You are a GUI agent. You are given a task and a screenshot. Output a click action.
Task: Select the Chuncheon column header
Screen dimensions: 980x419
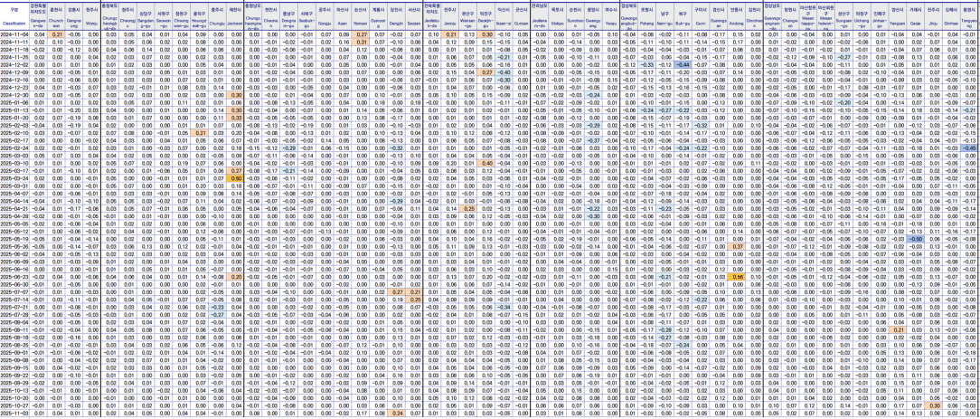pyautogui.click(x=56, y=16)
